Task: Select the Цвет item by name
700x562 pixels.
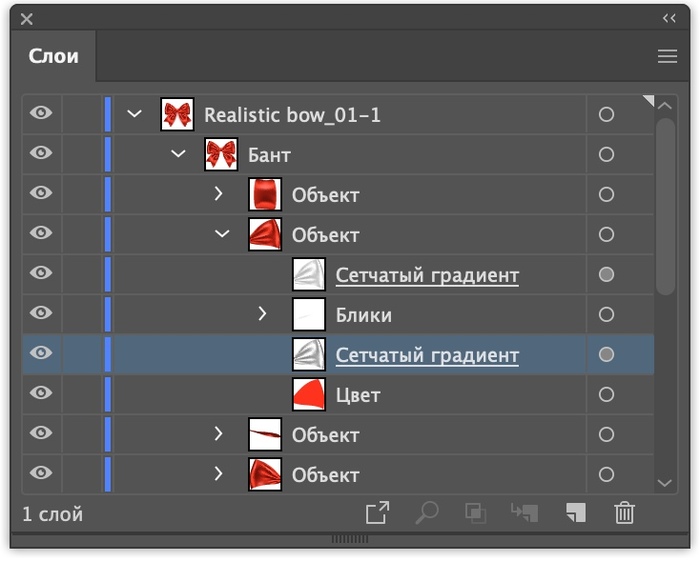Action: (358, 395)
